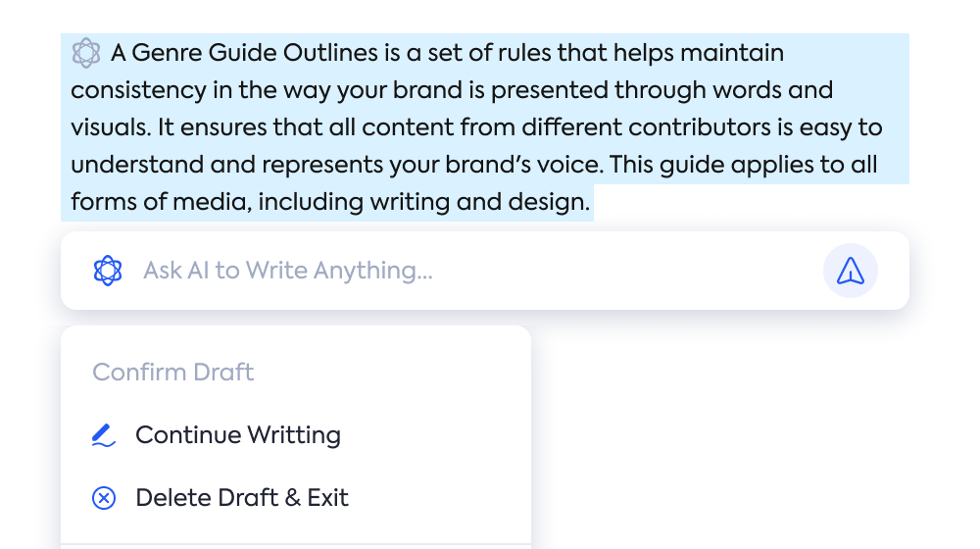Image resolution: width=980 pixels, height=549 pixels.
Task: Place cursor after "writing and design."
Action: click(591, 202)
